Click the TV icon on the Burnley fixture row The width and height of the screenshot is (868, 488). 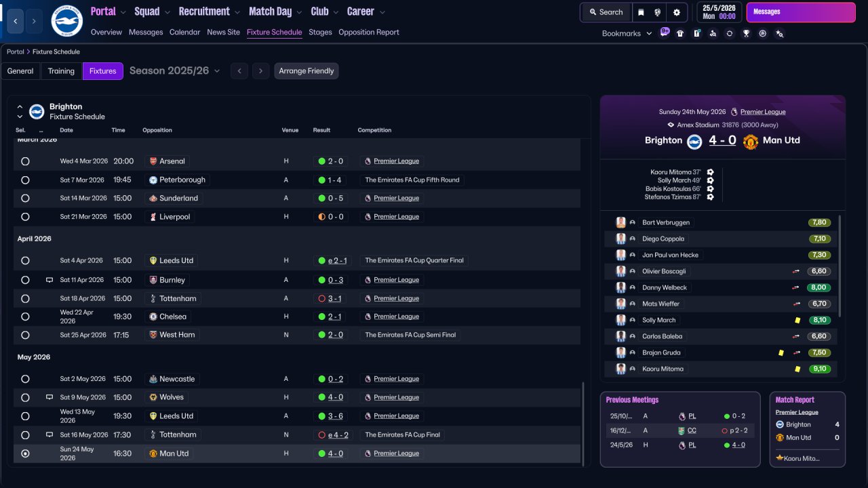[x=50, y=280]
